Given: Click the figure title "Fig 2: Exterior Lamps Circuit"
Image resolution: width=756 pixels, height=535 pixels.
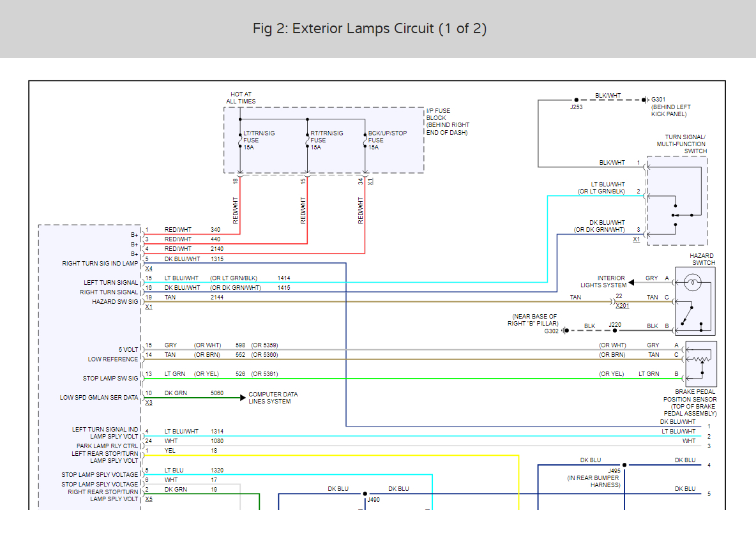Looking at the screenshot, I should (x=369, y=29).
